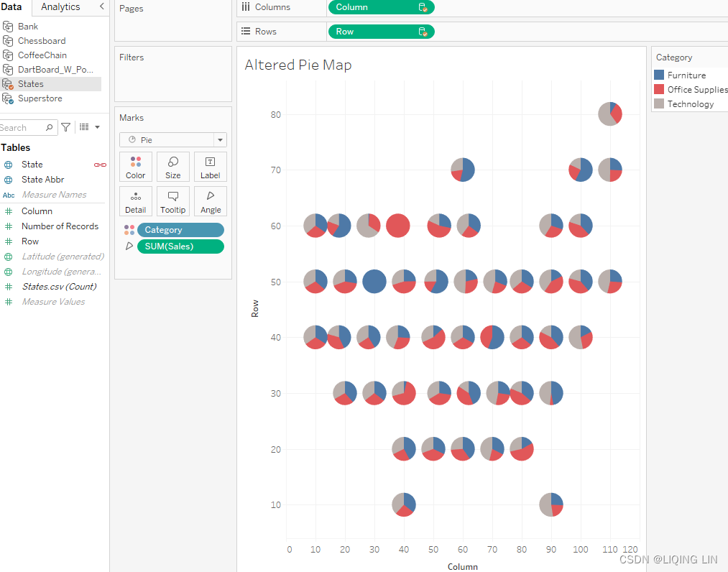Click the Furniture blue legend swatch
The height and width of the screenshot is (572, 728).
pyautogui.click(x=659, y=75)
